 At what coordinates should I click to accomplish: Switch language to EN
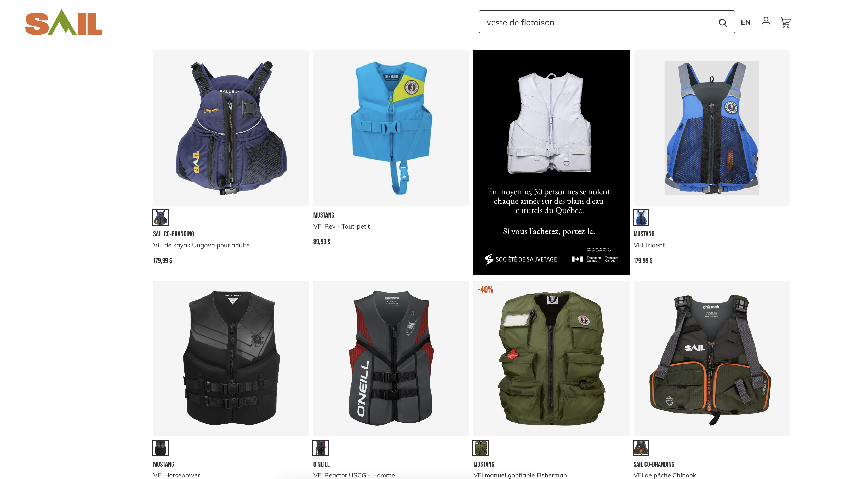[745, 22]
